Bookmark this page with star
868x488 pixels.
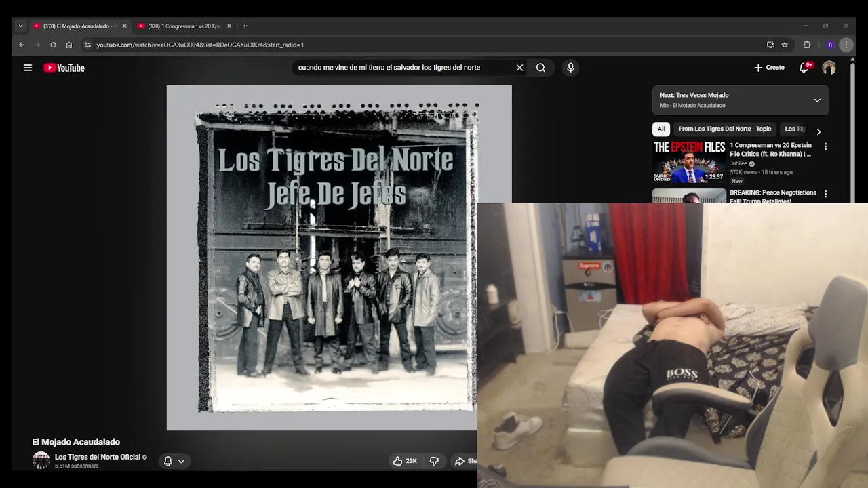[x=785, y=45]
